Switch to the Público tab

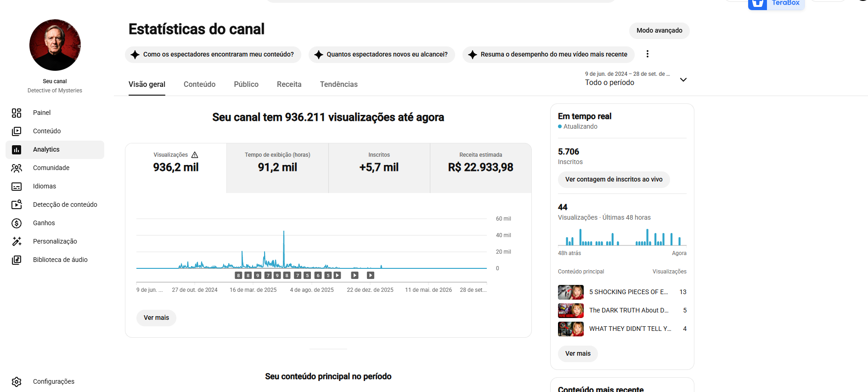click(x=246, y=84)
